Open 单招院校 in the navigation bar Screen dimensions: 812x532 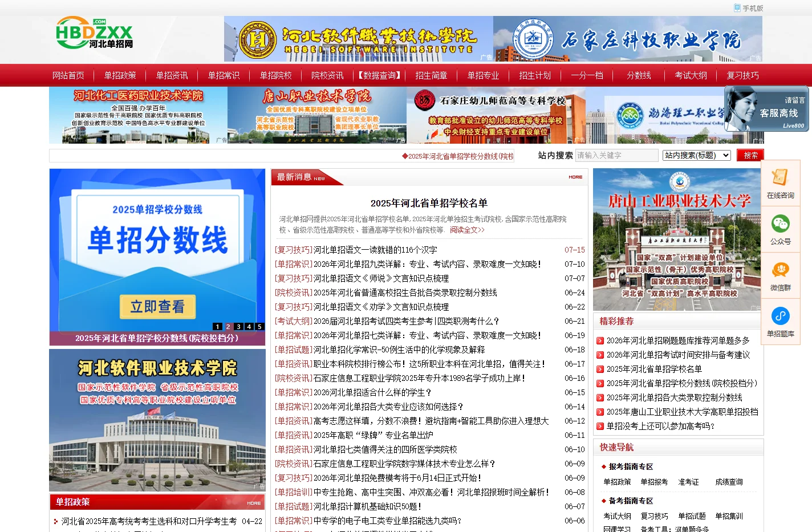pos(276,75)
